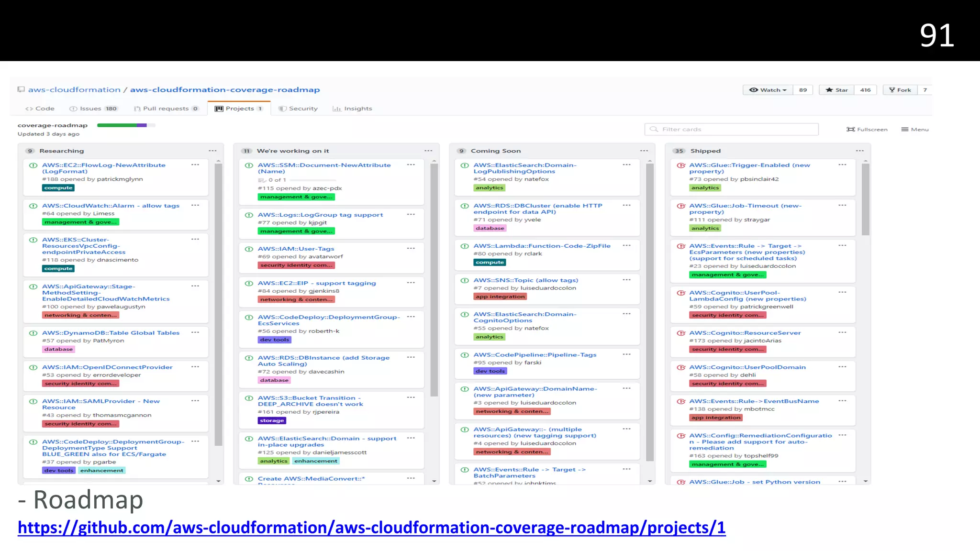The width and height of the screenshot is (980, 551).
Task: Click closed-issue icon on AWS::Cognito::UserPoolDomain card
Action: coord(680,368)
